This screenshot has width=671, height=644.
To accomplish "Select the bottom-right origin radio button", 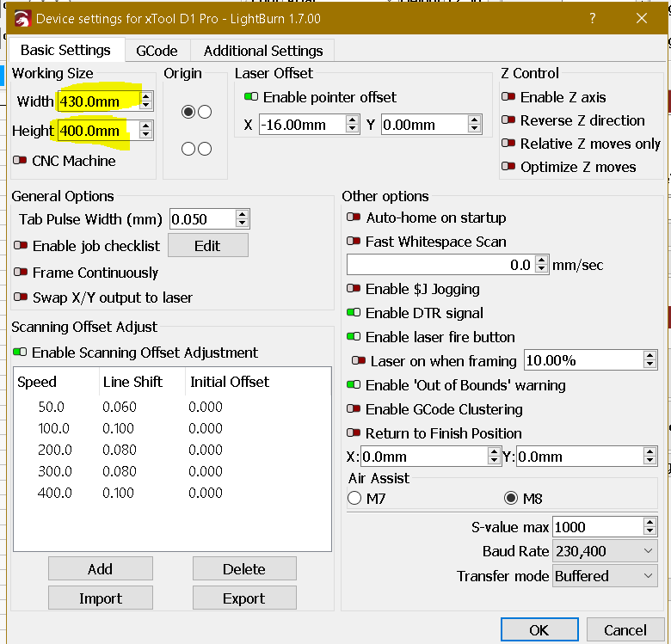I will coord(205,149).
